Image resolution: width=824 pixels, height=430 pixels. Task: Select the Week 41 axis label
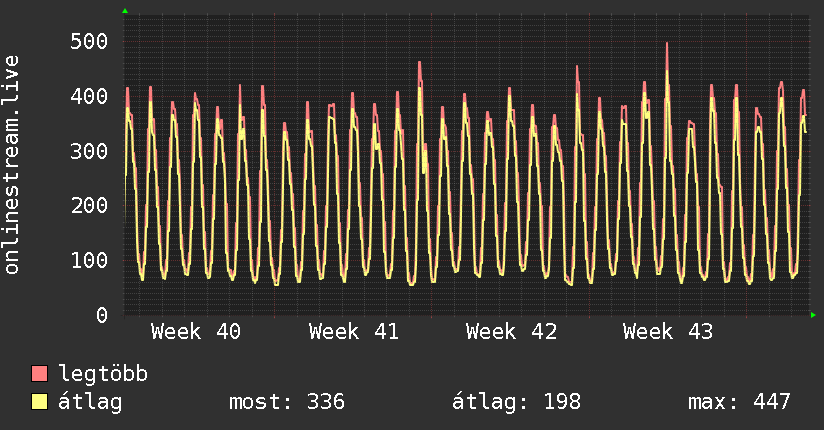point(353,332)
